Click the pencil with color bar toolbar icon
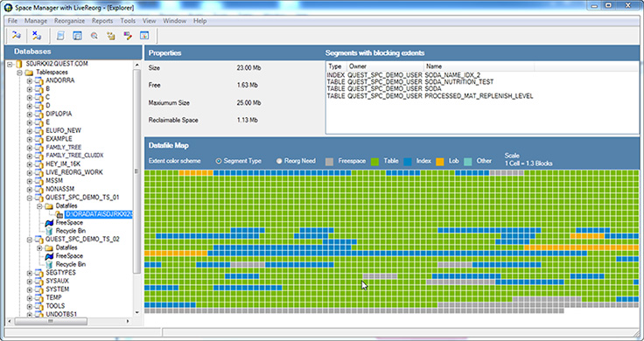Screen dimensions: 644x341 pos(128,36)
